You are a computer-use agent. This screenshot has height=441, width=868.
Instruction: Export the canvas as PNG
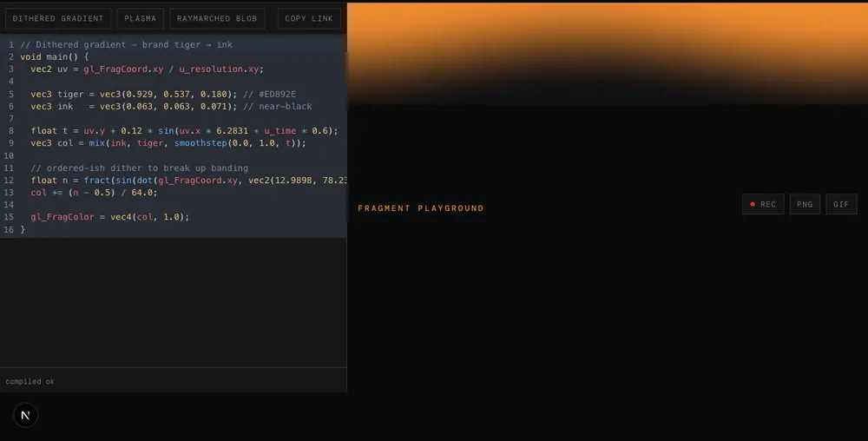[805, 204]
